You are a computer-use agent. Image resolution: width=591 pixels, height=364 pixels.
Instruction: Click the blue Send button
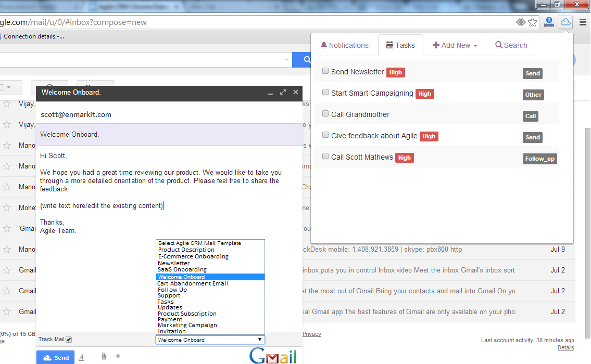tap(56, 358)
